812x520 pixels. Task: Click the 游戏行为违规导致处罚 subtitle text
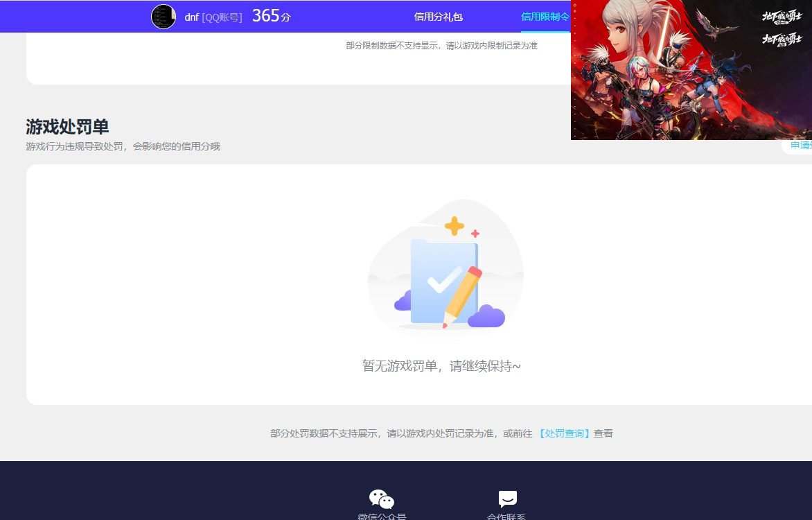tap(123, 147)
